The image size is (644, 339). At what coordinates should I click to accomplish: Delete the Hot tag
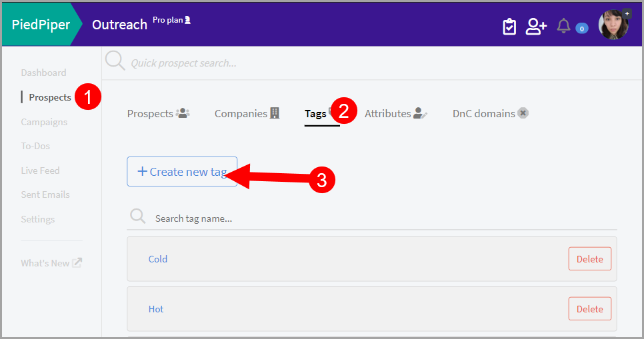[590, 308]
